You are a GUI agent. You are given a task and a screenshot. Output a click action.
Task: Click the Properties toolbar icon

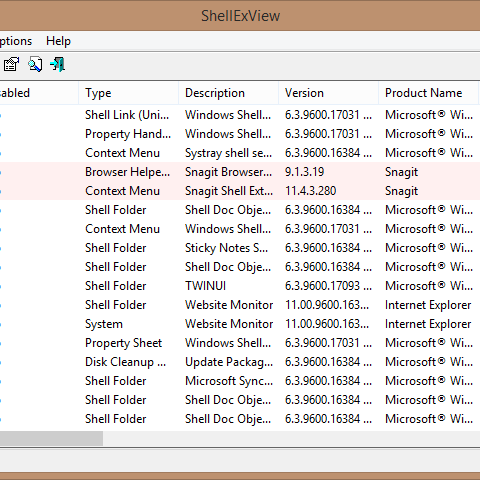(x=11, y=64)
